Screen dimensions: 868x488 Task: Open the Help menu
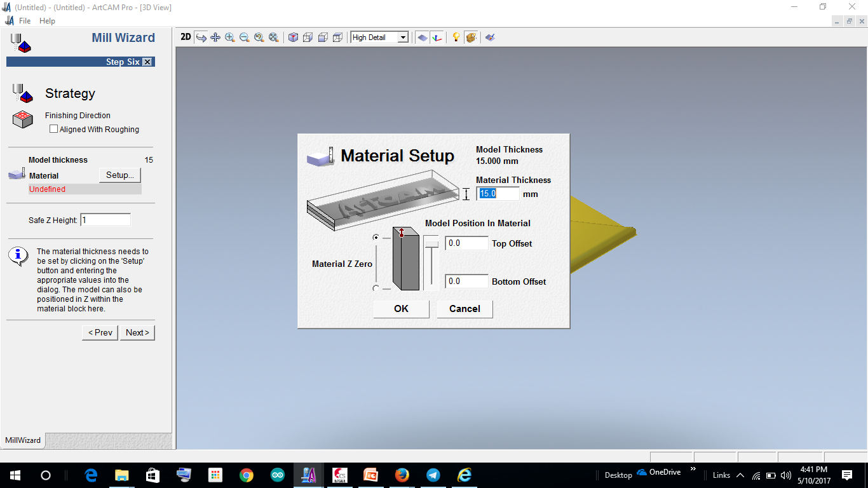point(47,21)
